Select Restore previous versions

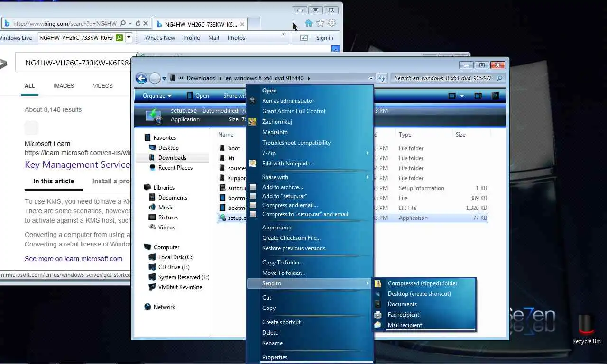point(294,248)
